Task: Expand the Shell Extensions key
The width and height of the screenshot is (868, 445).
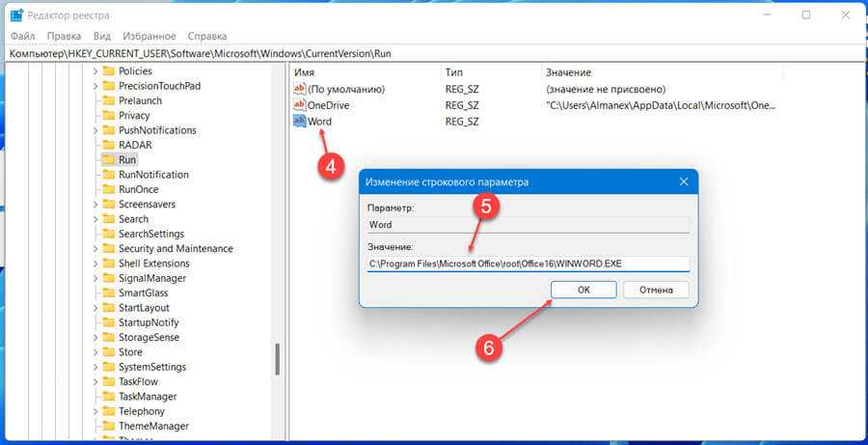Action: coord(95,264)
